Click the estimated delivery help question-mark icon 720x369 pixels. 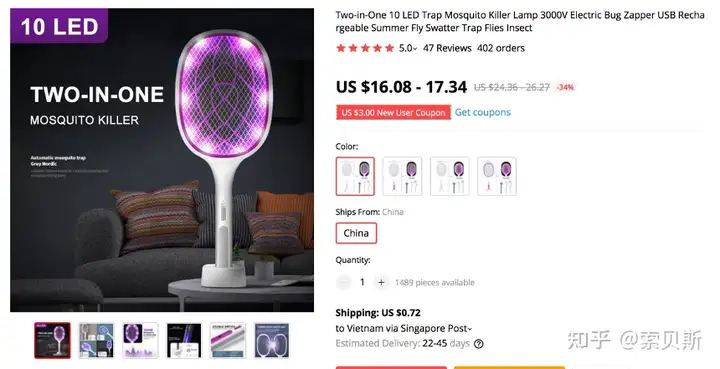tap(478, 344)
